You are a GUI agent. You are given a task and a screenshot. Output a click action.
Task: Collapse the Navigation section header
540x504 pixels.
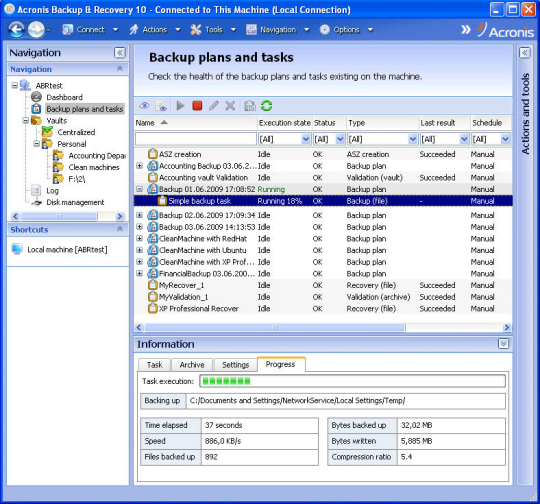120,69
